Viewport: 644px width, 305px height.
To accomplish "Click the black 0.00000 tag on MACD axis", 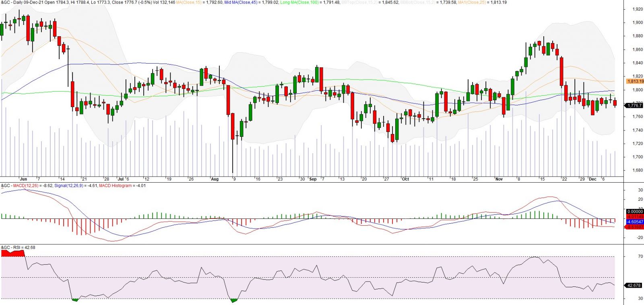I will (635, 211).
